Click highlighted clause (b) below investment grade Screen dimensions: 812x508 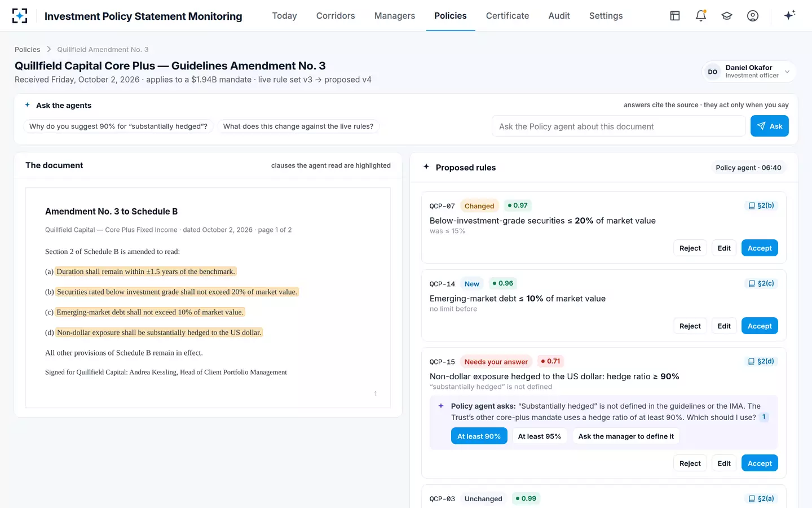177,292
